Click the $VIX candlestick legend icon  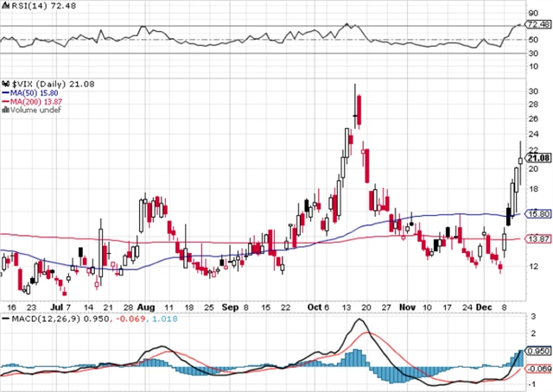pyautogui.click(x=5, y=83)
